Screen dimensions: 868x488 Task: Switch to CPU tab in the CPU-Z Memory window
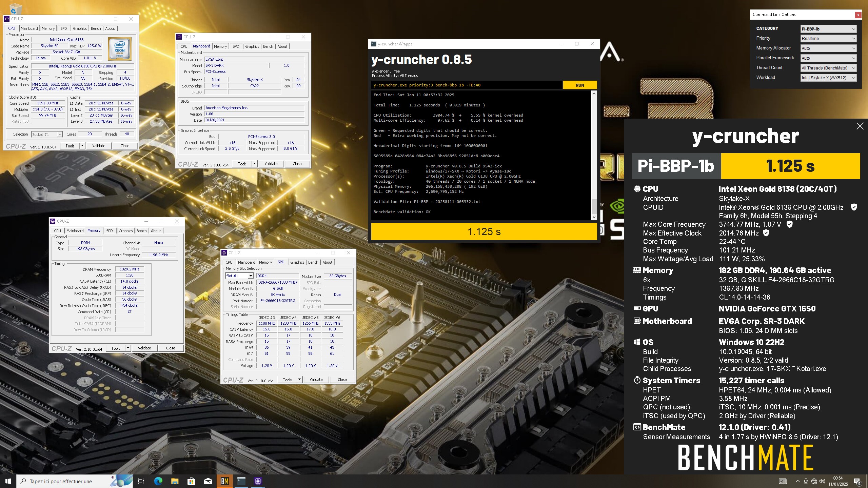tap(58, 231)
